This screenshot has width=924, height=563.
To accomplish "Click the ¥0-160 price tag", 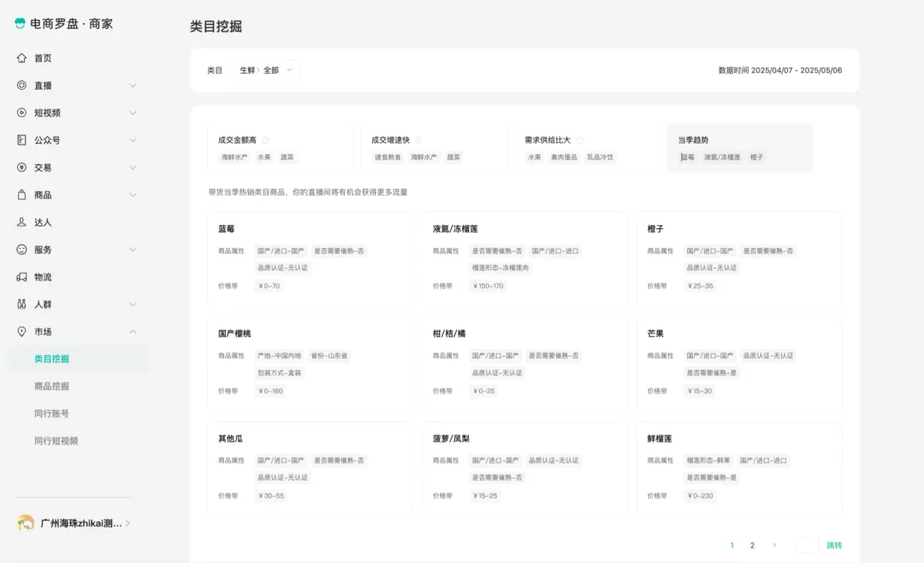I will pyautogui.click(x=270, y=391).
